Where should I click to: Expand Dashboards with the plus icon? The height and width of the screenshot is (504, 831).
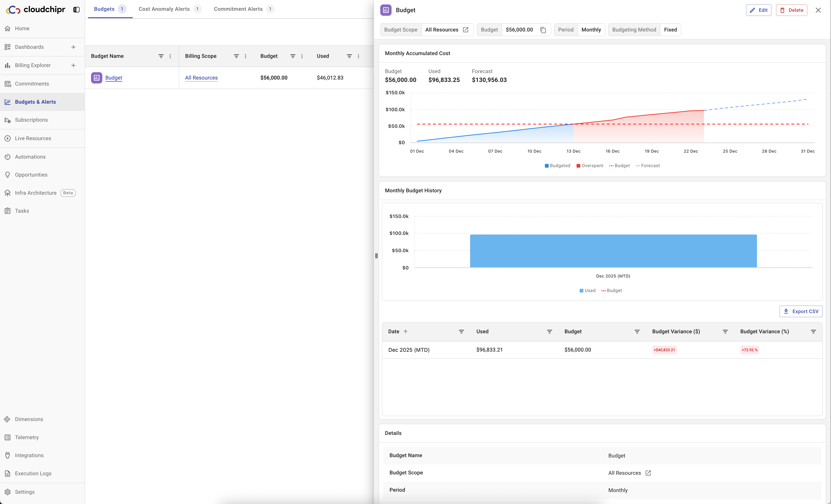(73, 47)
